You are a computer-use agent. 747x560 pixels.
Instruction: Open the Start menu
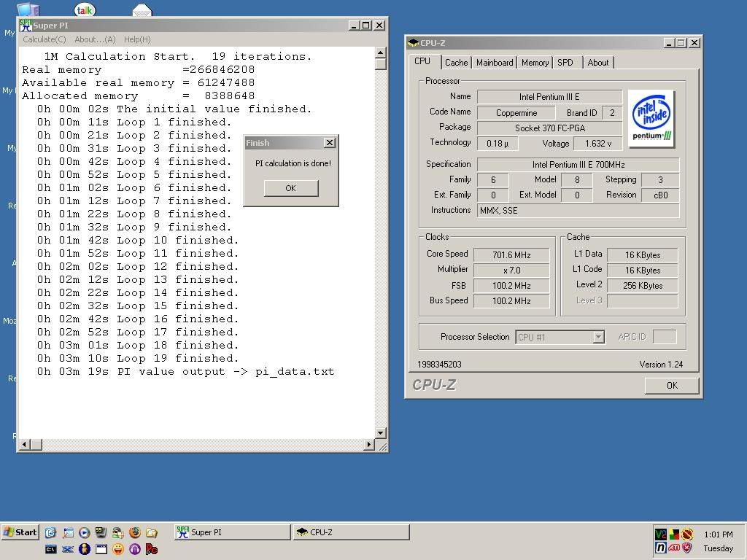click(20, 532)
